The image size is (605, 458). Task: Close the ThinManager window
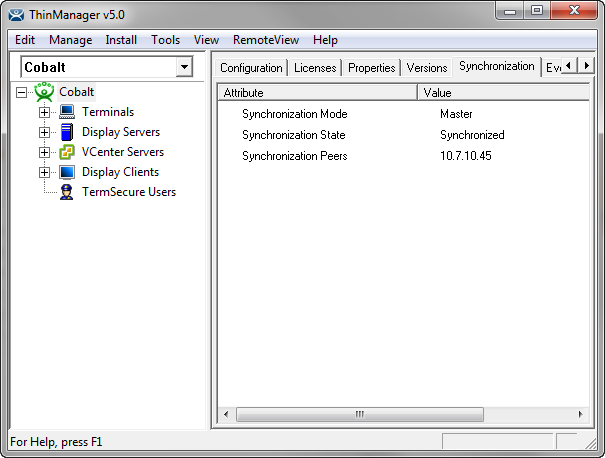click(x=574, y=10)
